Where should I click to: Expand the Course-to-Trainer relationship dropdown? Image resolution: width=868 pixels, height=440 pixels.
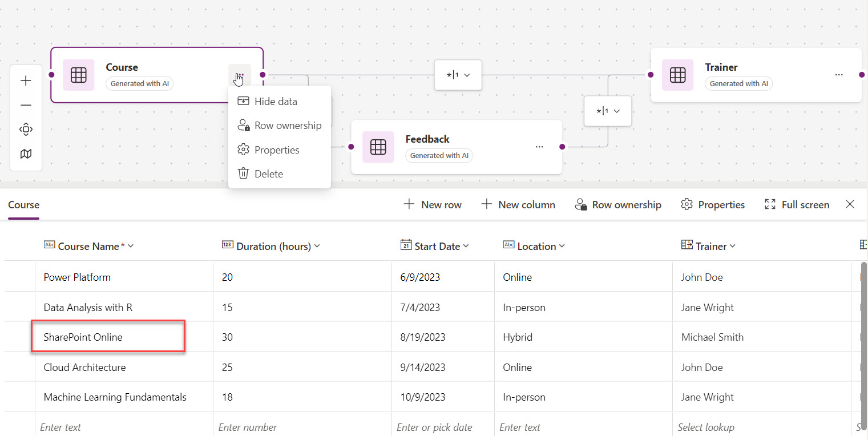coord(458,75)
